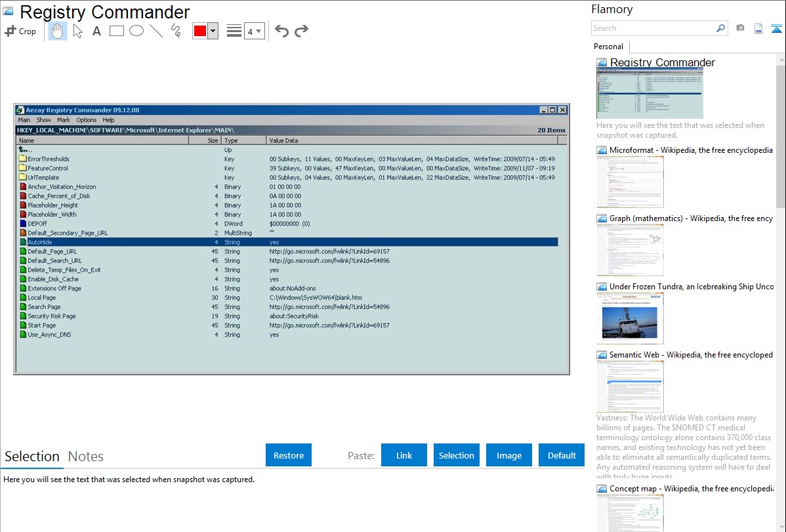The image size is (786, 532).
Task: Open the line thickness dropdown showing 4
Action: click(x=254, y=31)
